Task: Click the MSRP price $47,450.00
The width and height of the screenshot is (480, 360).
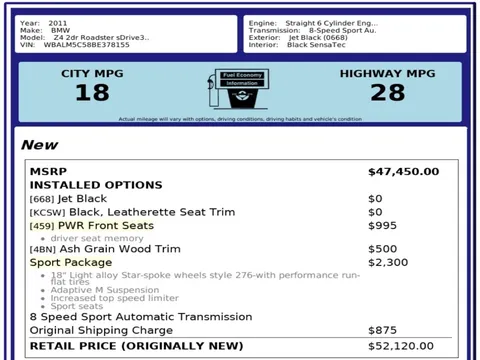Action: (403, 172)
